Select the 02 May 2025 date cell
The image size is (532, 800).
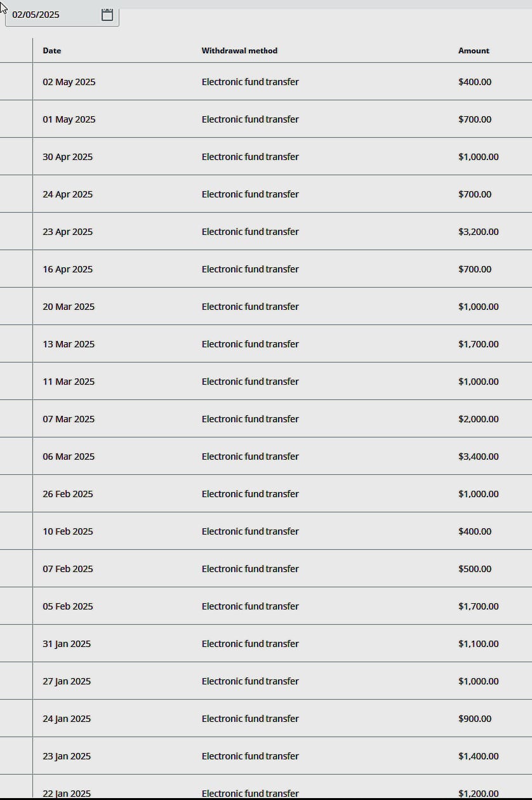(x=69, y=82)
